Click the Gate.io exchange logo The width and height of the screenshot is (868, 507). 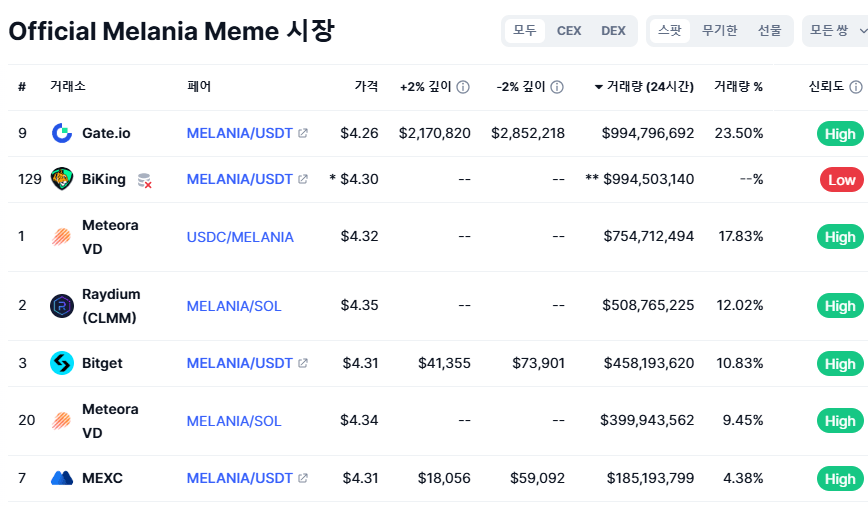(62, 133)
